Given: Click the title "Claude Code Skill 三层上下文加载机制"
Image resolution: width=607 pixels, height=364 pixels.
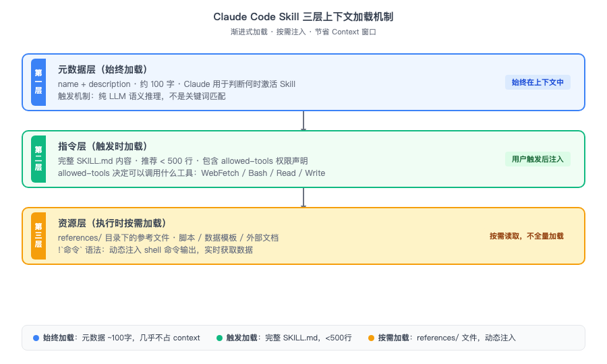Looking at the screenshot, I should (x=303, y=17).
